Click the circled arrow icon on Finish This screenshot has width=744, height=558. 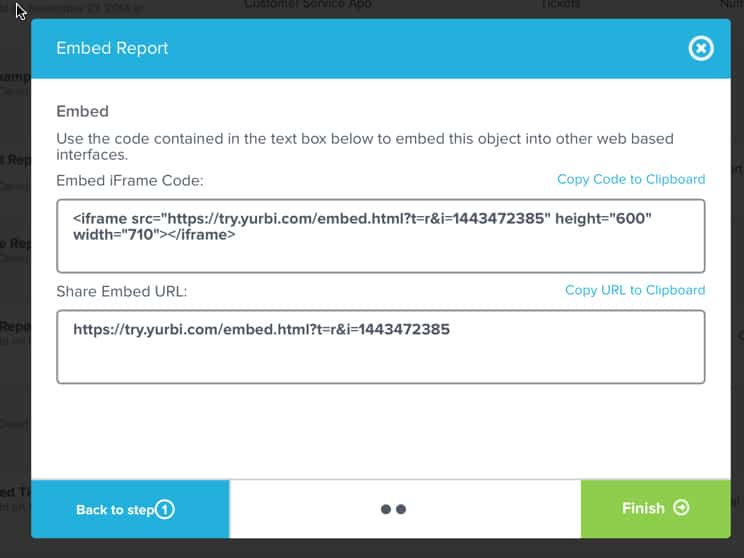tap(682, 508)
